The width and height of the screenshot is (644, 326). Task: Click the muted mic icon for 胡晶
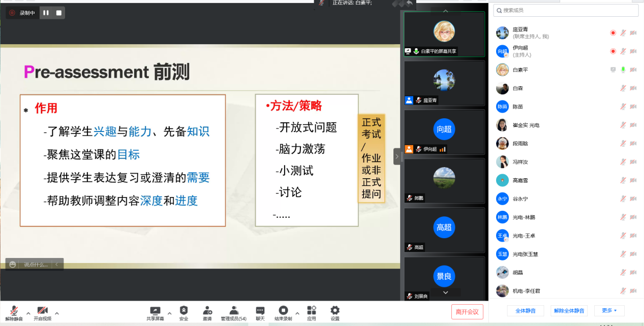623,273
